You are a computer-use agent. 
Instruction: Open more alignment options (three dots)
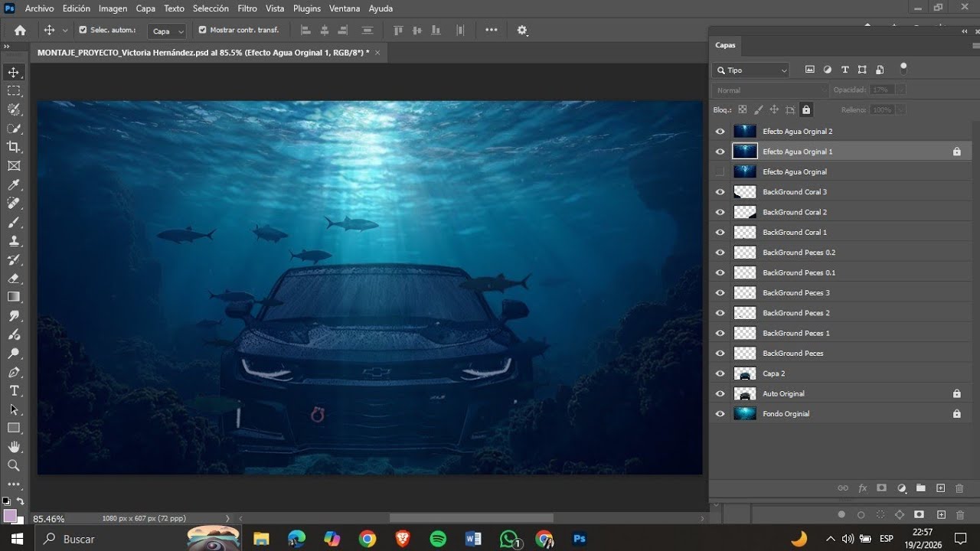pyautogui.click(x=492, y=30)
